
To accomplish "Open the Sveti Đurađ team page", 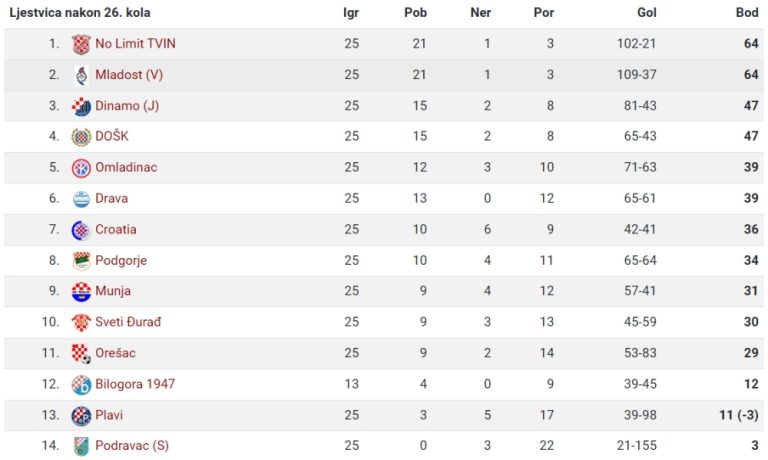I will [128, 322].
